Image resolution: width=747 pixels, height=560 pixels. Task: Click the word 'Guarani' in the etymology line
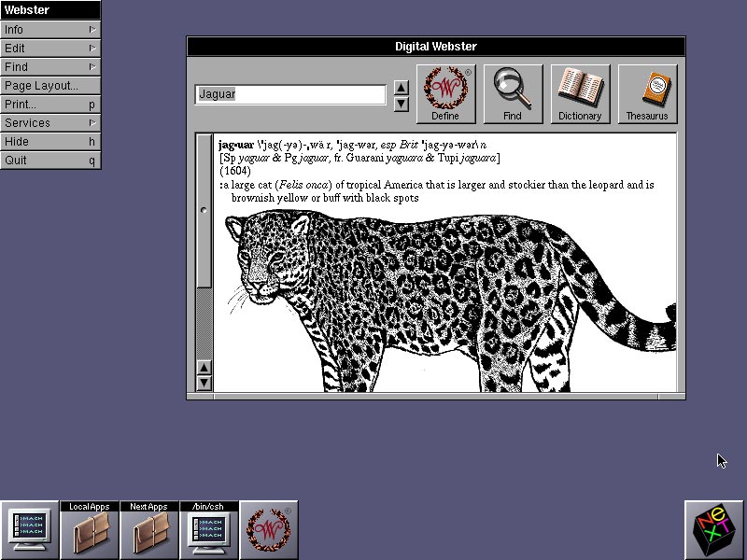[365, 158]
